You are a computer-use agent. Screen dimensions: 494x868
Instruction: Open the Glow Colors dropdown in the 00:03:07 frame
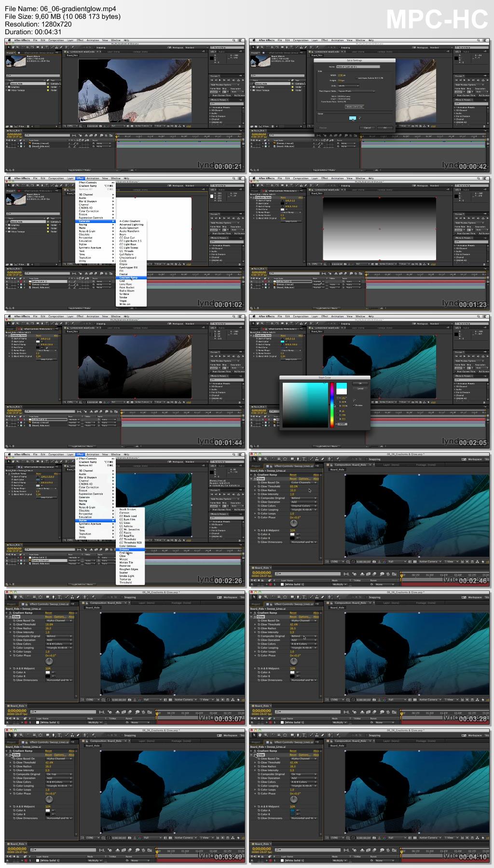[59, 644]
